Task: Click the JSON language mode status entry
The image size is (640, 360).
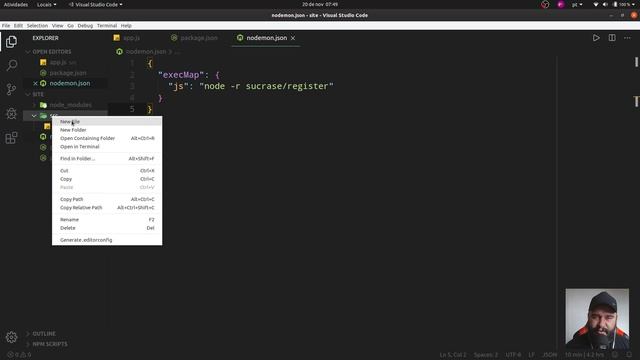Action: (x=549, y=355)
